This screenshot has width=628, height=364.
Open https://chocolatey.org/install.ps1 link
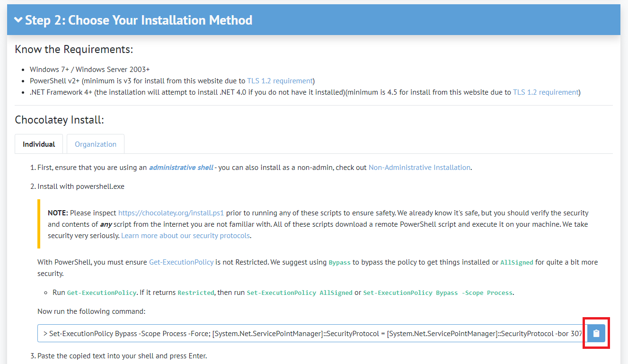171,213
